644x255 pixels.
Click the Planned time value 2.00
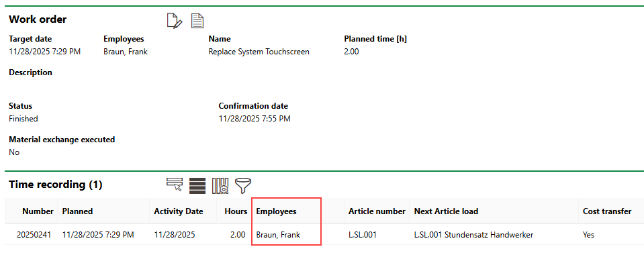[x=351, y=52]
